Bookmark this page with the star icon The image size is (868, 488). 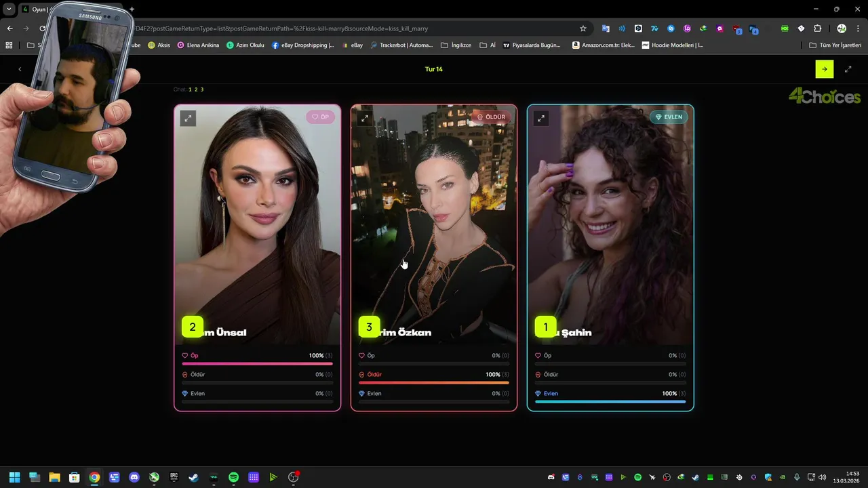[x=583, y=28]
